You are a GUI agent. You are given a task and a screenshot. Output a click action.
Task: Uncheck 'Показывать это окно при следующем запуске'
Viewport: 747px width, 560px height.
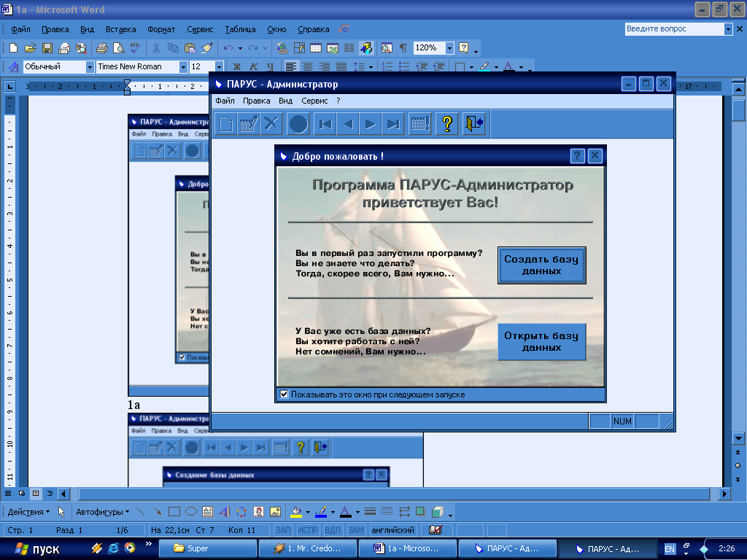pos(285,394)
